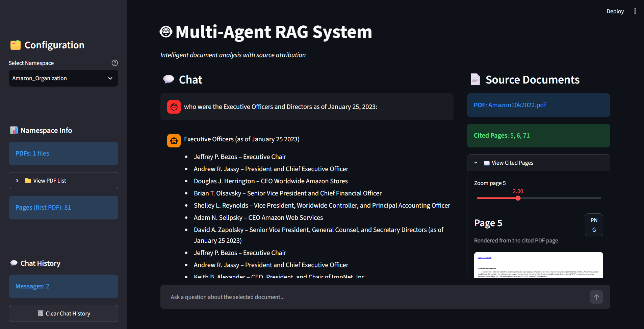Image resolution: width=644 pixels, height=329 pixels.
Task: Click the Intelligent document analysis subtitle
Action: 233,55
